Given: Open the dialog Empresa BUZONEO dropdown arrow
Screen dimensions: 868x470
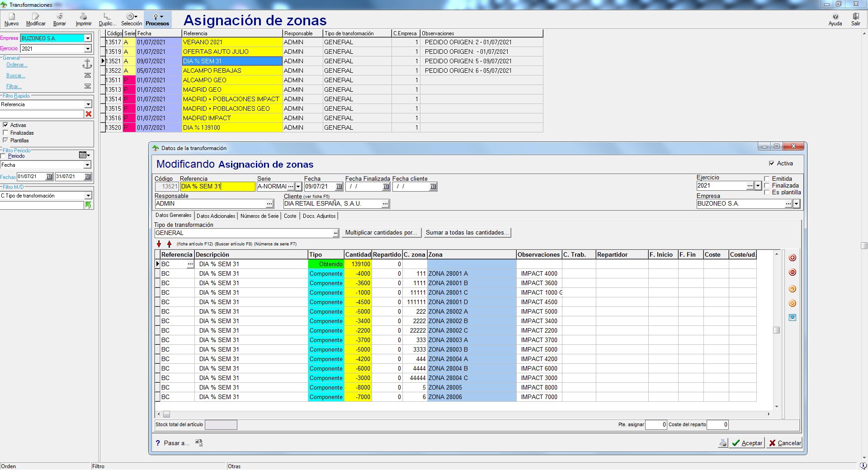Looking at the screenshot, I should click(x=796, y=204).
